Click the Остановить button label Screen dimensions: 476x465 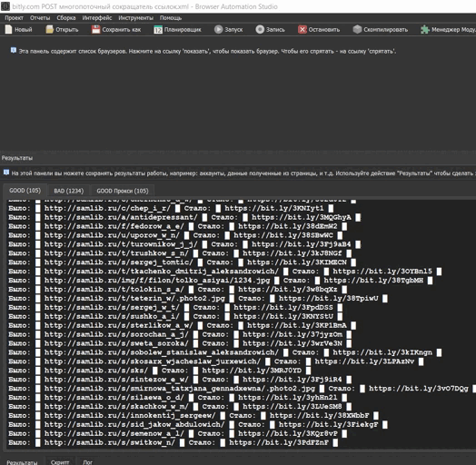pos(324,30)
